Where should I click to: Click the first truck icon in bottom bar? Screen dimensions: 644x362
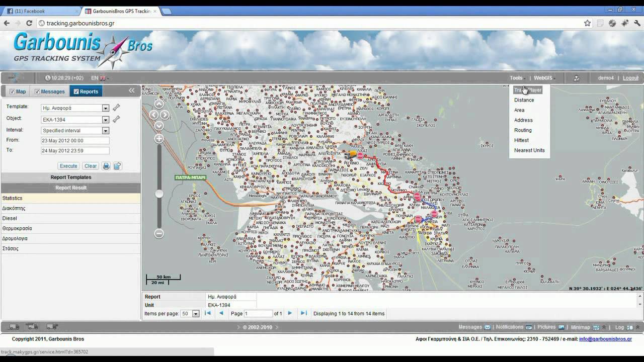pyautogui.click(x=14, y=327)
